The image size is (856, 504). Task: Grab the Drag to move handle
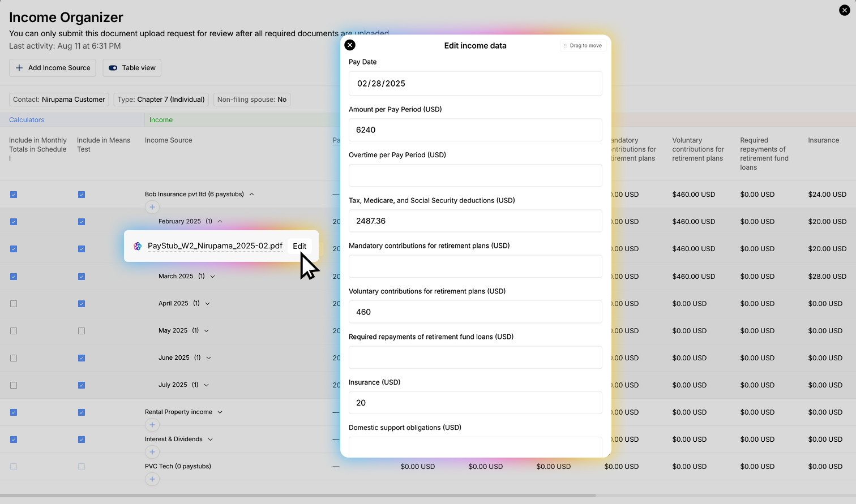click(x=583, y=46)
